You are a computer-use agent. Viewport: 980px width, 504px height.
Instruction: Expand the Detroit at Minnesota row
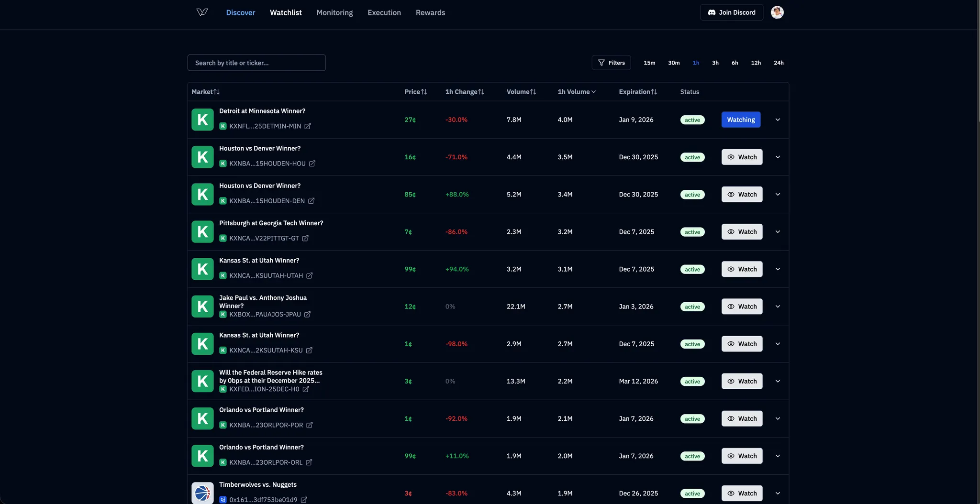(x=778, y=120)
